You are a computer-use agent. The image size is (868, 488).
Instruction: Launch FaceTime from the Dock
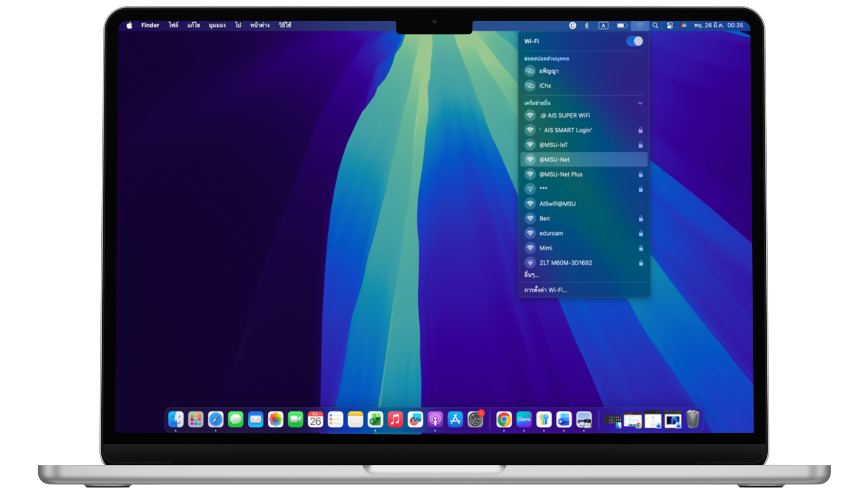296,420
